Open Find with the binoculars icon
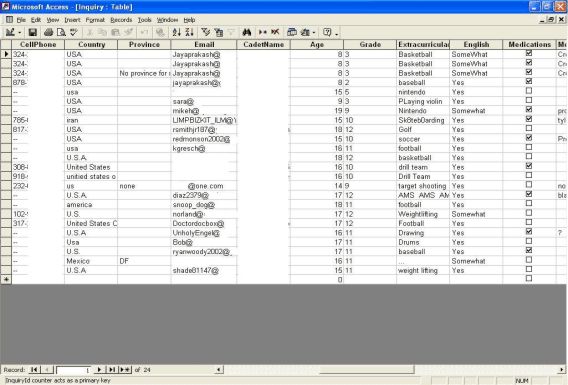Viewport: 568px width, 385px height. (247, 33)
